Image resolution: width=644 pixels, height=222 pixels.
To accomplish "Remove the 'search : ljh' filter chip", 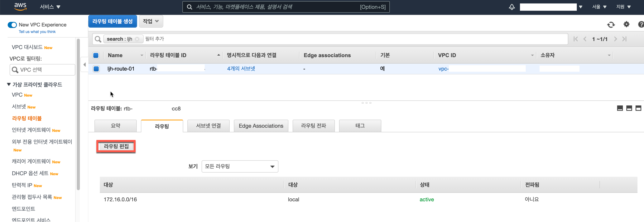I will pos(137,39).
